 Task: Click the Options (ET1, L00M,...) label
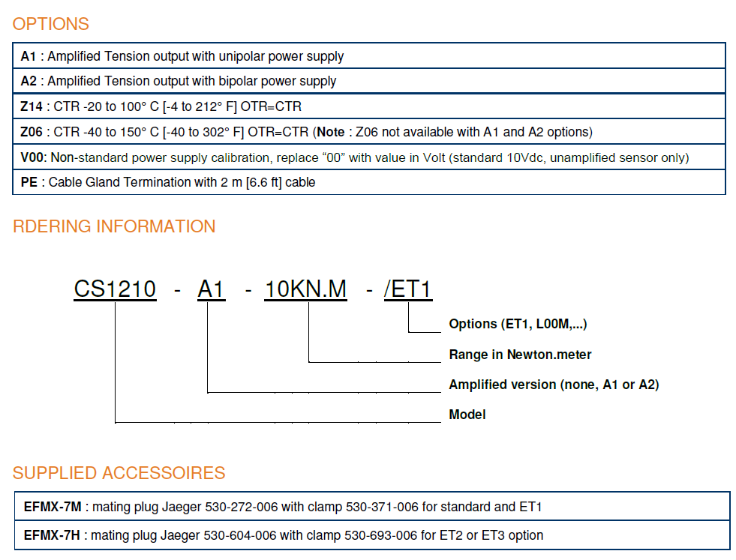[x=518, y=324]
